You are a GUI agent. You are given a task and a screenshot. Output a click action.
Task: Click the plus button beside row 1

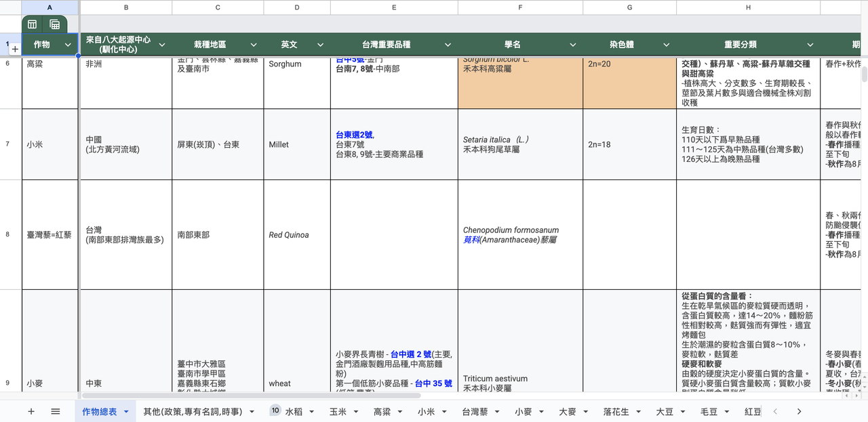pyautogui.click(x=15, y=49)
